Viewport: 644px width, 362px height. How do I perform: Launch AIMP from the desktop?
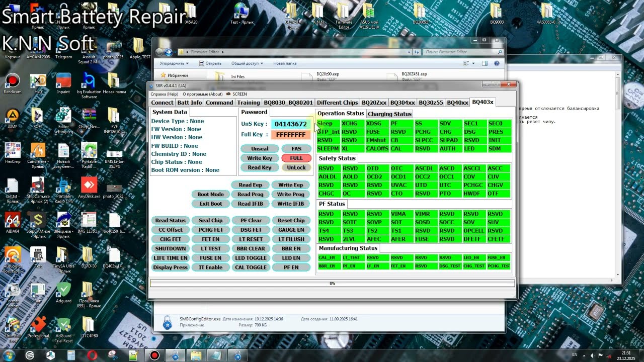[13, 119]
